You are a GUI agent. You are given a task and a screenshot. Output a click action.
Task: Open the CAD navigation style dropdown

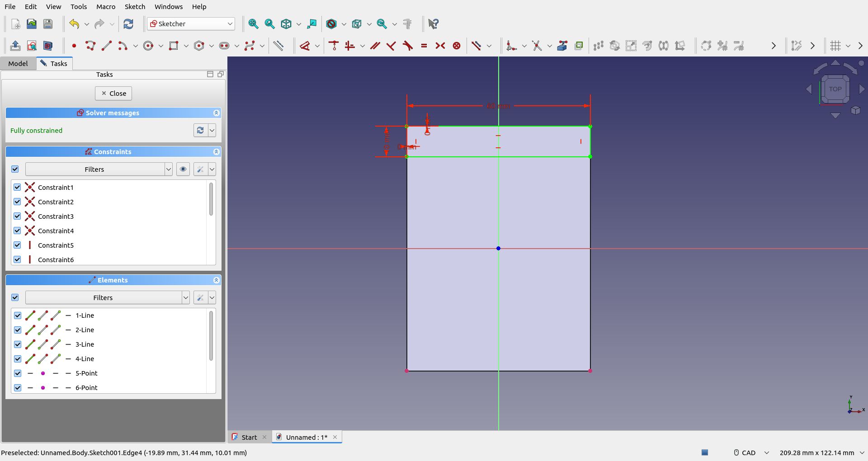(751, 452)
